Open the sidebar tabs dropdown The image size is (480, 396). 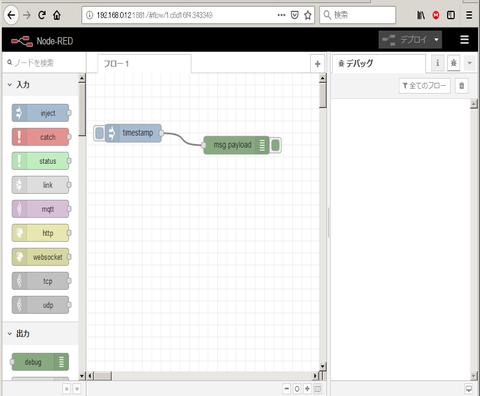[x=469, y=63]
